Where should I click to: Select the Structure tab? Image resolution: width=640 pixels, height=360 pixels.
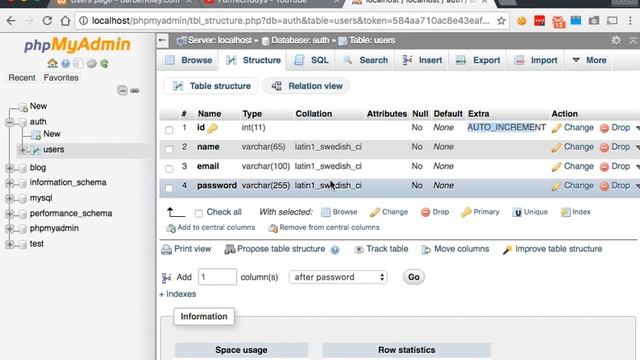click(253, 60)
